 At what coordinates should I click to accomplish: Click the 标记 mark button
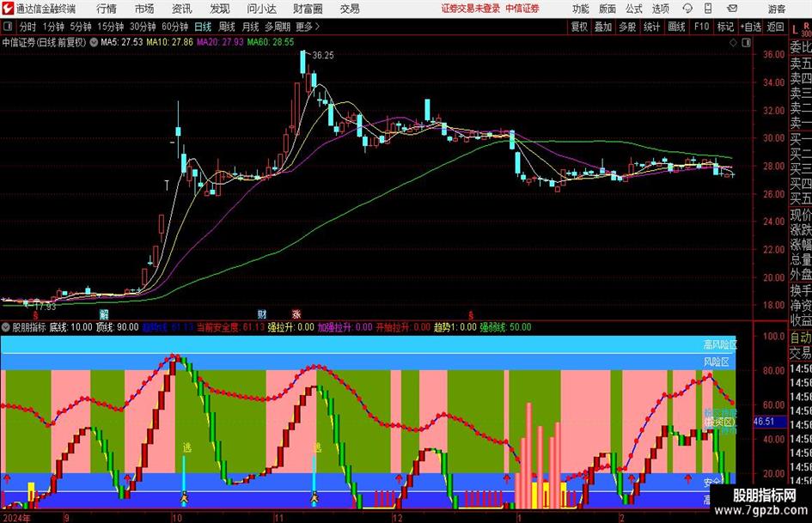(725, 27)
